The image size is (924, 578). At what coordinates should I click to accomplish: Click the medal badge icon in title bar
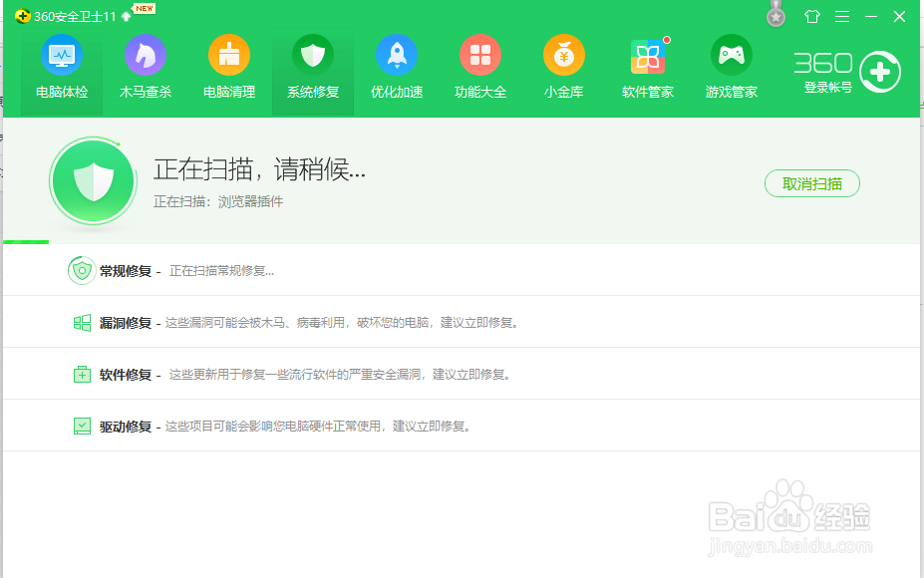[x=776, y=15]
